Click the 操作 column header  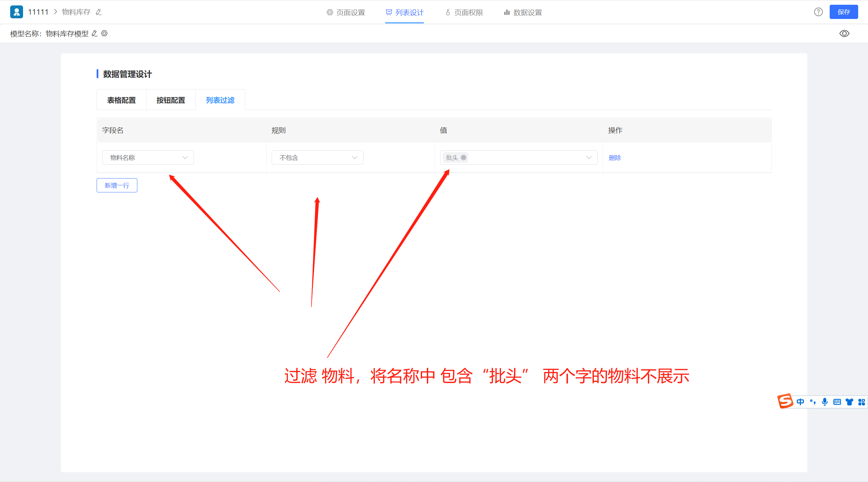pos(615,130)
